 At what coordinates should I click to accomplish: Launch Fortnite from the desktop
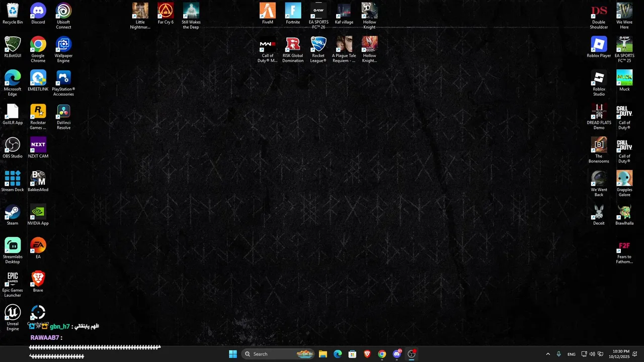[x=293, y=14]
